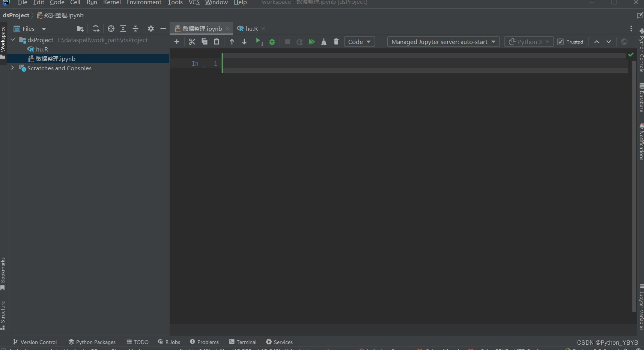Open the Cell menu
This screenshot has height=350, width=644.
coord(75,3)
